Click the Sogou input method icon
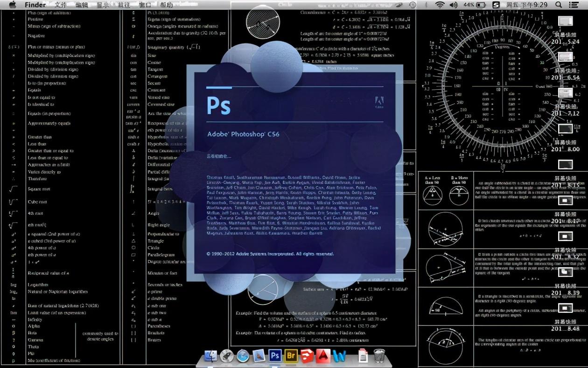The height and width of the screenshot is (368, 588). [496, 5]
